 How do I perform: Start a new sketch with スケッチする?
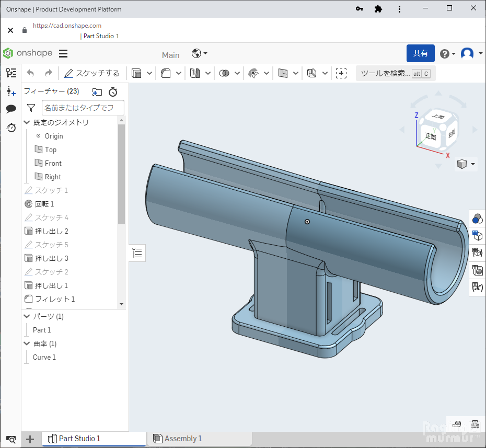(x=91, y=73)
